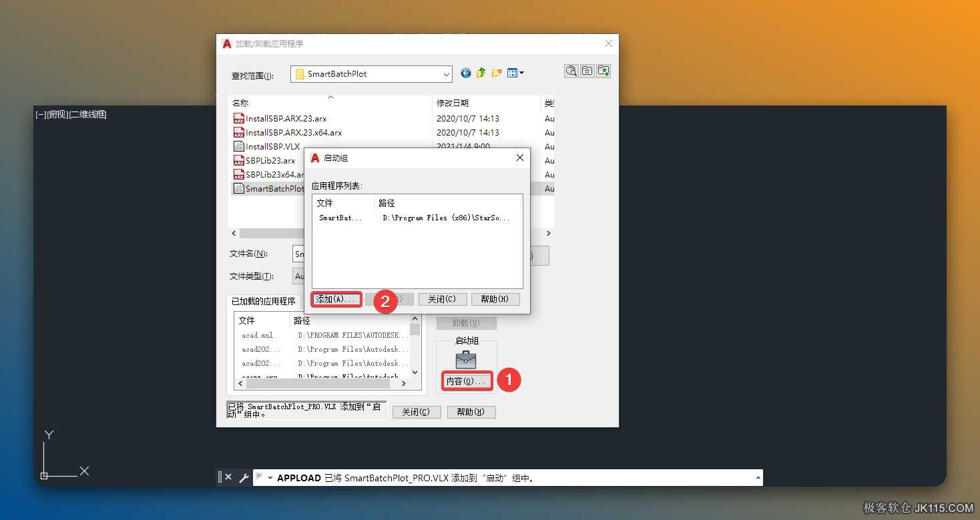
Task: Switch to the 已加载的应用程序 tab
Action: point(264,301)
